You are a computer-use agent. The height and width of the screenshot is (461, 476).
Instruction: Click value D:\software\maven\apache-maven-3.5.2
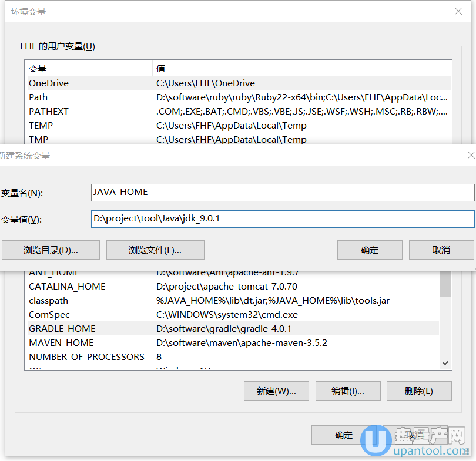[242, 343]
